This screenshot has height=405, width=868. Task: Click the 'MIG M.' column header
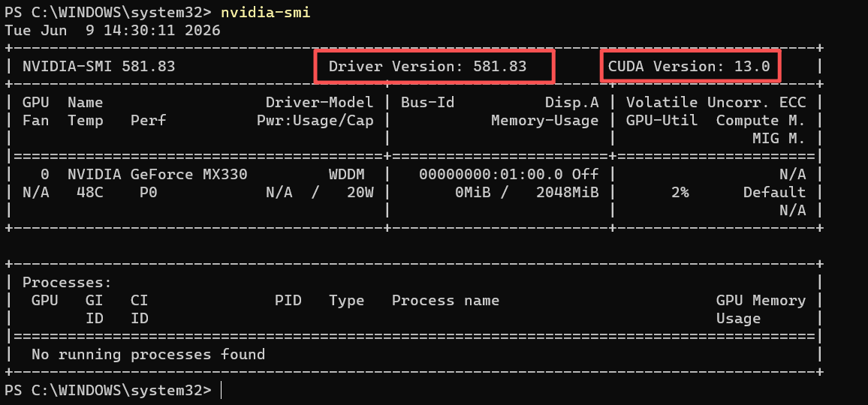(x=779, y=138)
